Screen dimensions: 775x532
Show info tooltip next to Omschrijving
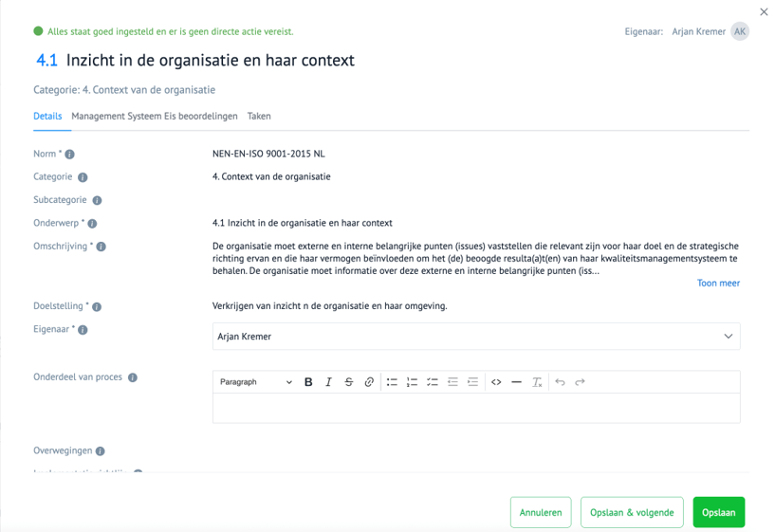coord(101,248)
